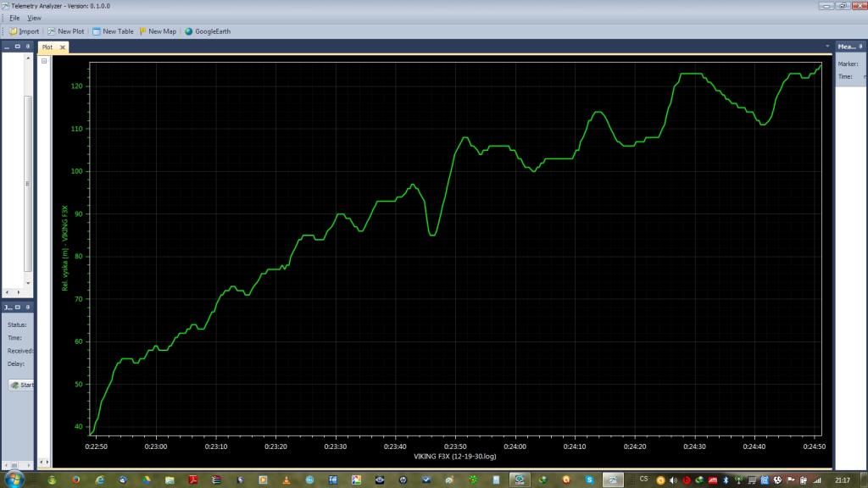Click the system clock showing 21:17
Screen dimensions: 868x488
[842, 480]
